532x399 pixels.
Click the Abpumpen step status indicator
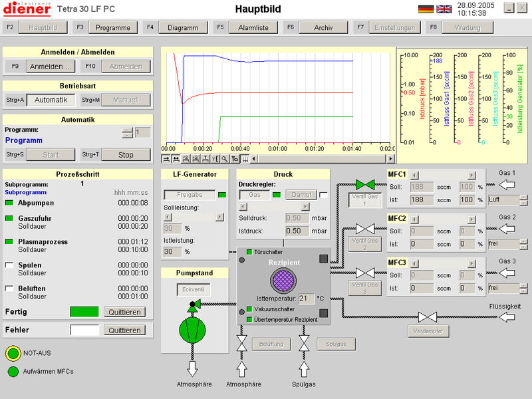click(x=9, y=203)
